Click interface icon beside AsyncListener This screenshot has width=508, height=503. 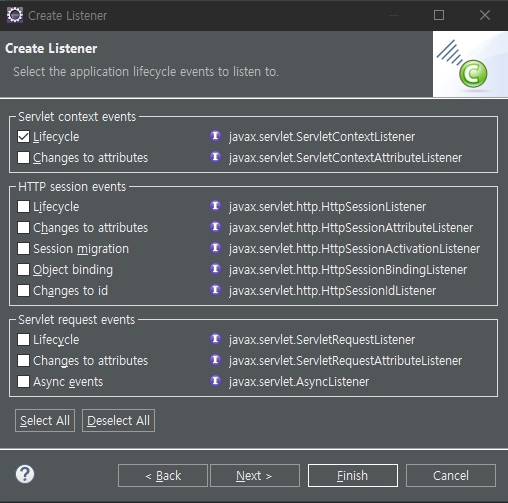coord(215,381)
